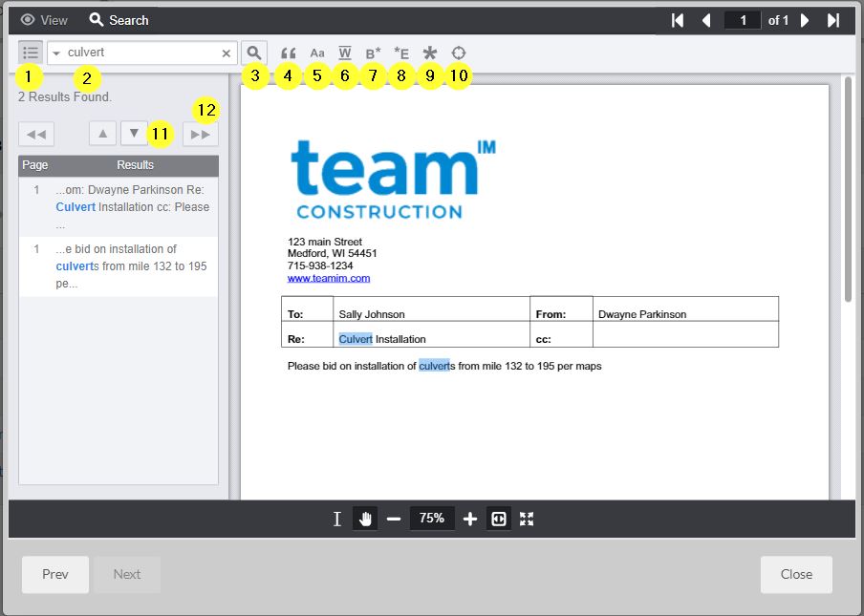
Task: Enable whole word matching via W icon
Action: [x=344, y=53]
